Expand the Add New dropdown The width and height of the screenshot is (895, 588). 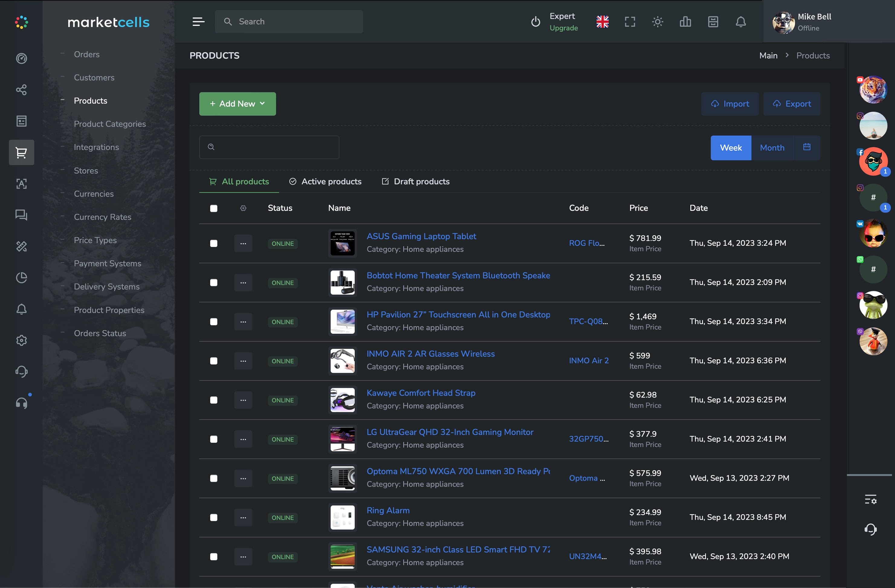click(237, 104)
